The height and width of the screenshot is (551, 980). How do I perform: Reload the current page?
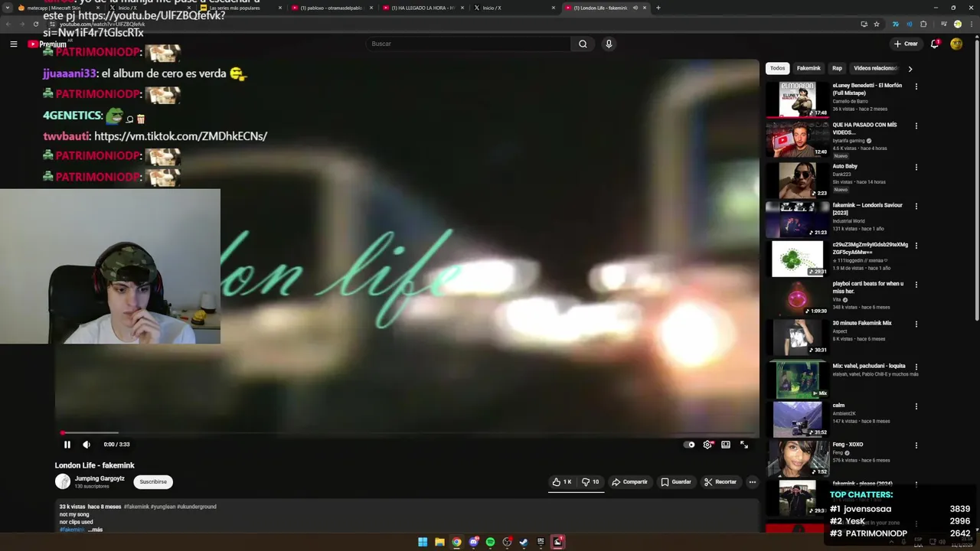[36, 24]
